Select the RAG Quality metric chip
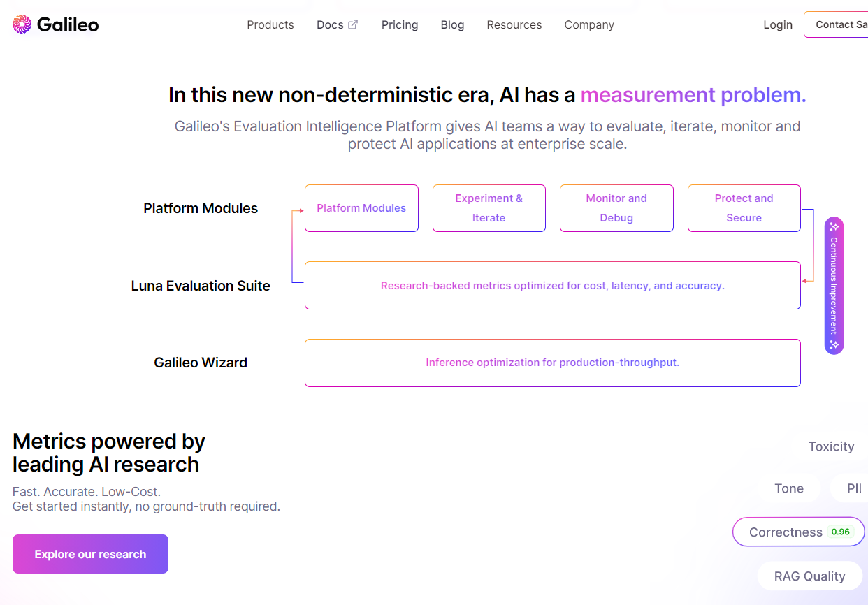Viewport: 868px width, 605px height. (x=809, y=576)
